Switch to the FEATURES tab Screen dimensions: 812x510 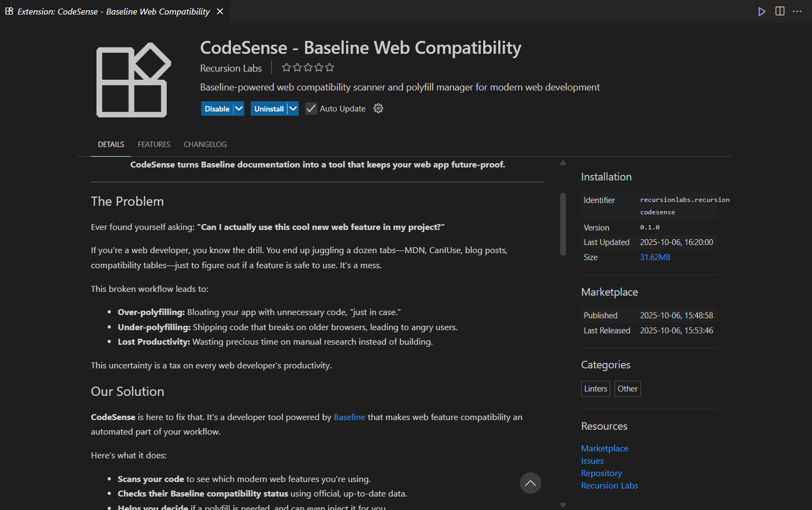click(154, 144)
